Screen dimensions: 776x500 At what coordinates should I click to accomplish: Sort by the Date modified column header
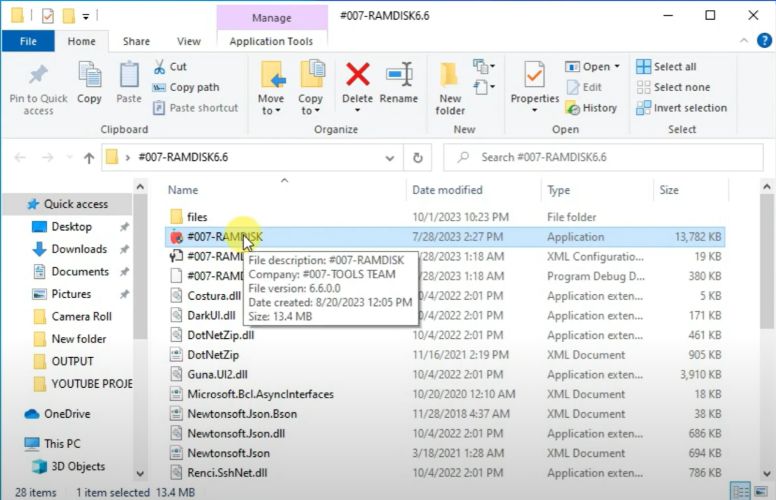pos(447,190)
